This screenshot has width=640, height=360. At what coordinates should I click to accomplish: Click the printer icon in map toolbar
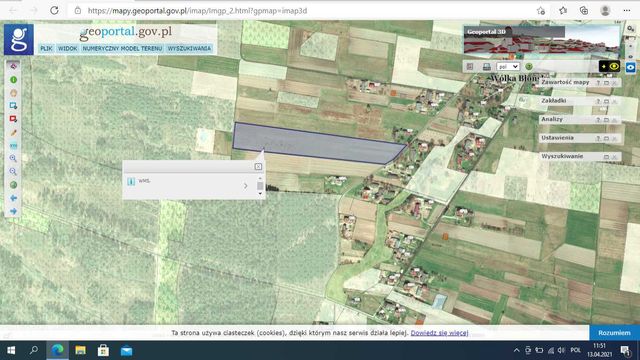[487, 67]
